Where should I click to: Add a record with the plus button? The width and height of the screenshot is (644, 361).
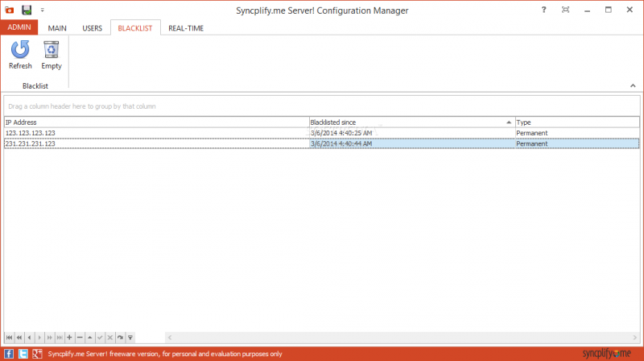point(69,338)
